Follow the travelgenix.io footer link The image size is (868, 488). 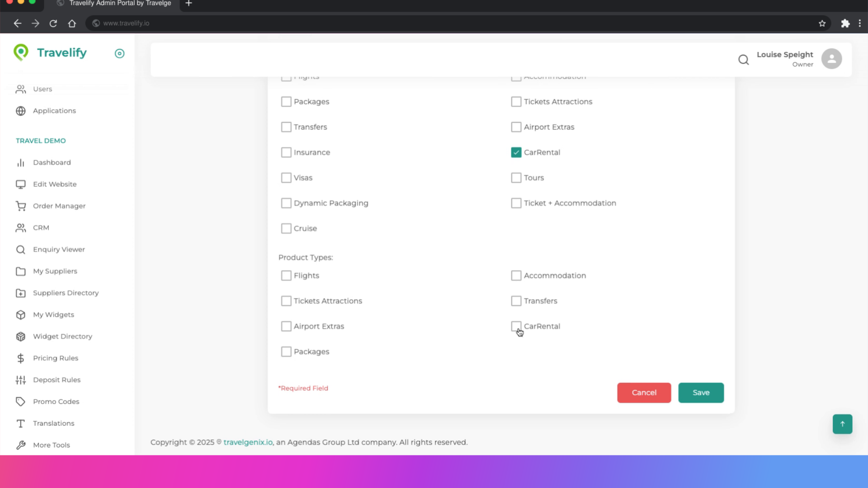coord(248,442)
